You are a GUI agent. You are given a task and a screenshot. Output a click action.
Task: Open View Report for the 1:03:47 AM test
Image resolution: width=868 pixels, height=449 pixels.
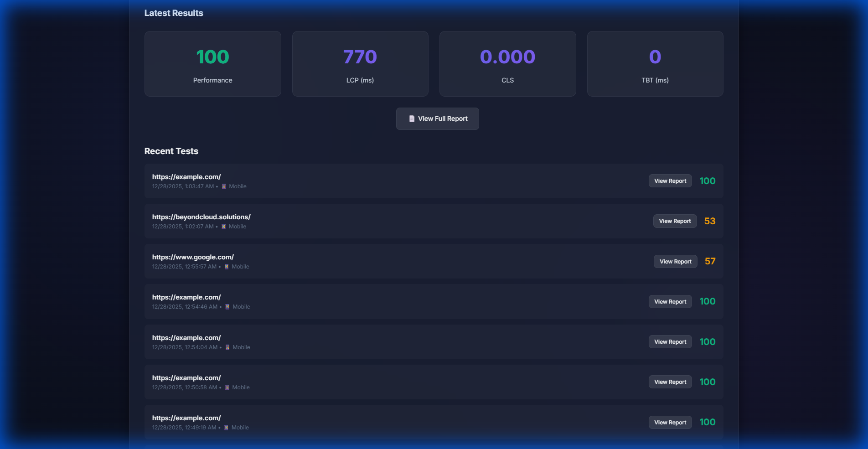(670, 181)
